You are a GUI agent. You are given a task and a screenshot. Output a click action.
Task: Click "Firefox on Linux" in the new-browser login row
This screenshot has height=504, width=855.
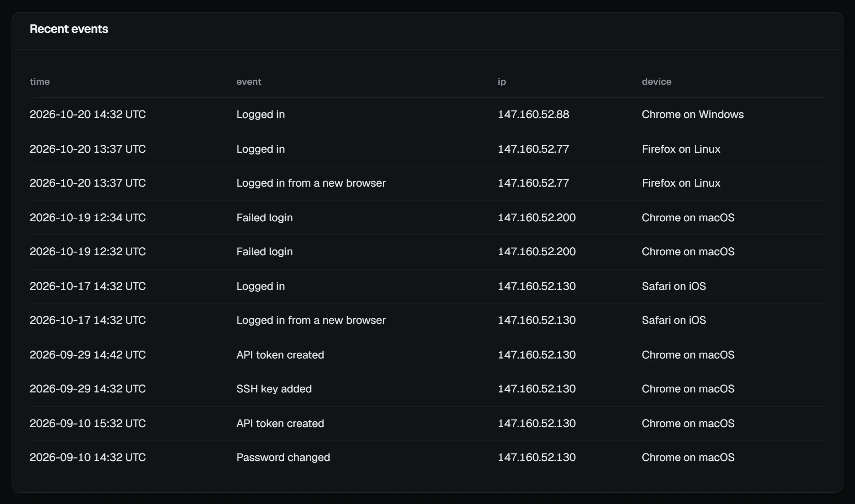[x=681, y=183]
